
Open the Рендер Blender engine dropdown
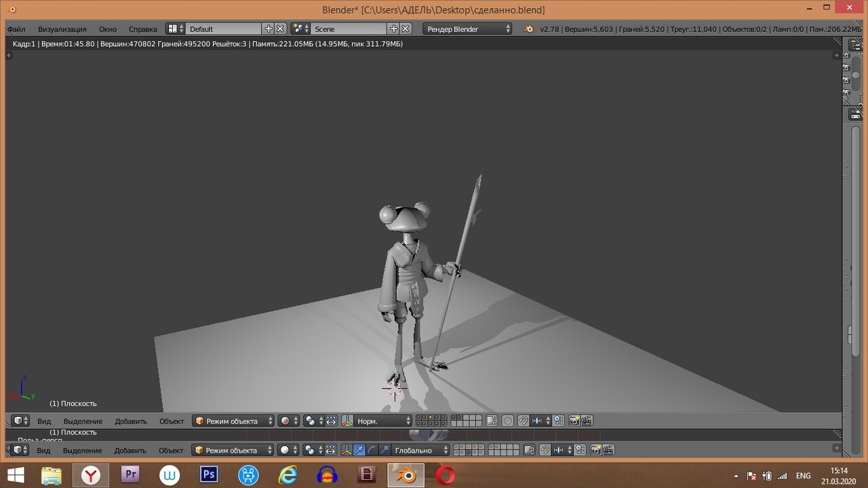pos(467,29)
